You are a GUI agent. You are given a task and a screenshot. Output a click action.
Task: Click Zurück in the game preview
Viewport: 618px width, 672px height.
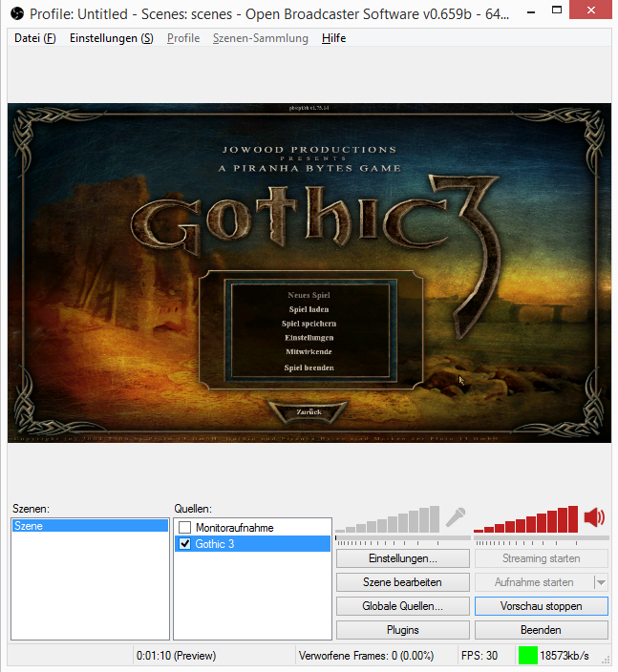[x=309, y=411]
